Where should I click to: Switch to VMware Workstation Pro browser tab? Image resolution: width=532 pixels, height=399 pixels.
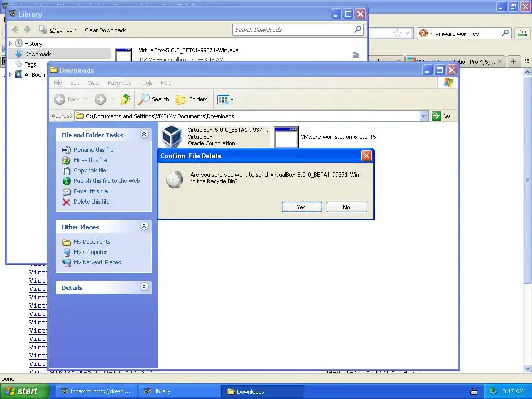click(455, 61)
